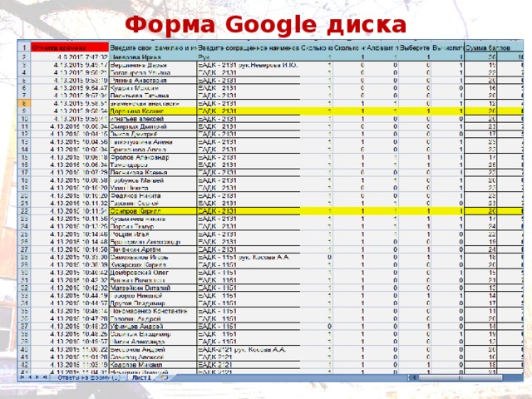Click cell 'Кудрин Максим'

tap(153, 88)
